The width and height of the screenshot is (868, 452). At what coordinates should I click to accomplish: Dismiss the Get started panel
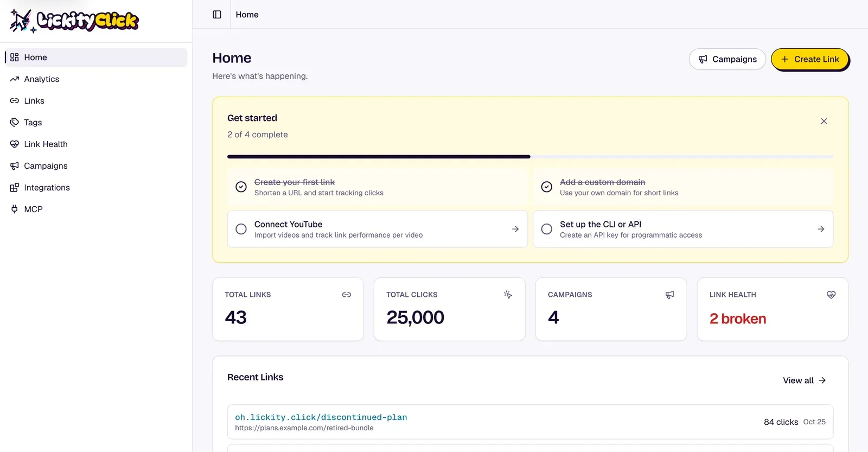point(824,121)
